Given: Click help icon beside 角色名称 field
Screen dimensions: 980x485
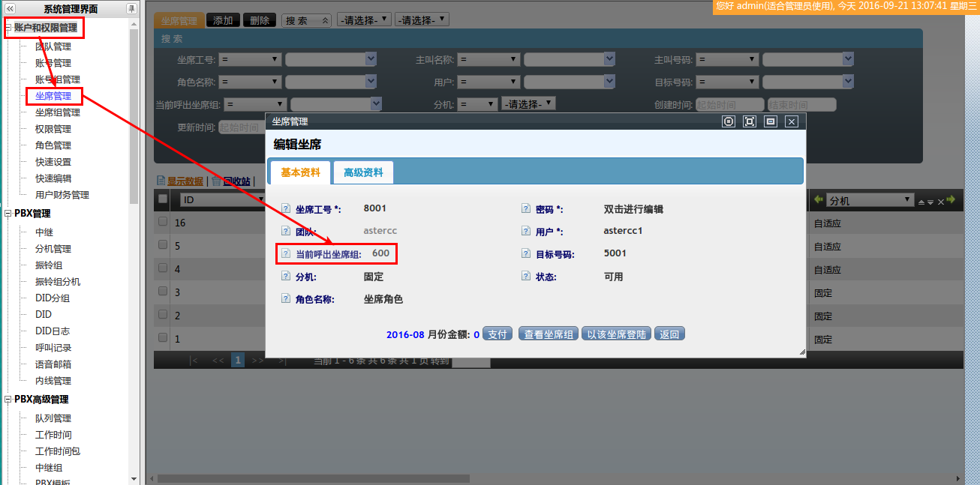Looking at the screenshot, I should coord(285,299).
